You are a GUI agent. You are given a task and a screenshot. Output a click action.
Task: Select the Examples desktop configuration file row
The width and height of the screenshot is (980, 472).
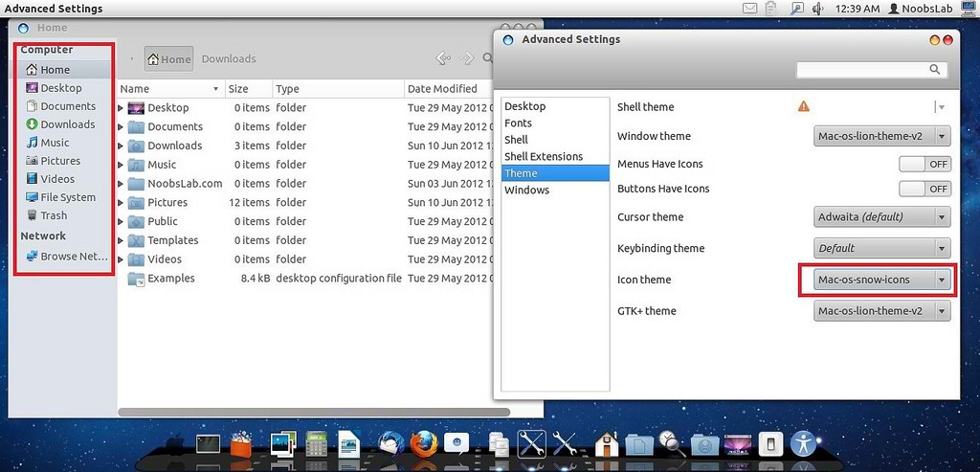(306, 279)
